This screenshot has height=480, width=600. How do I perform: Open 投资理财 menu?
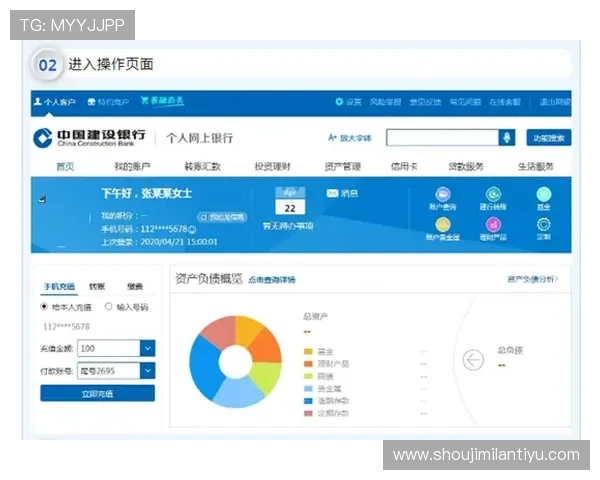pos(272,167)
